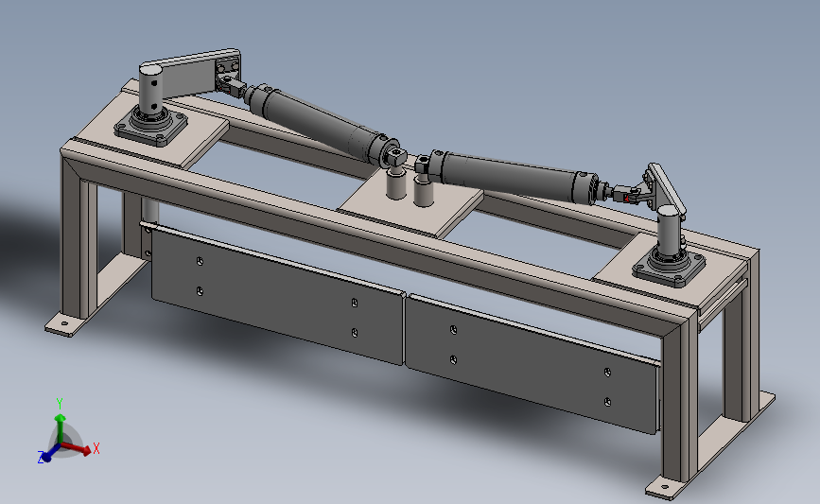Viewport: 820px width, 504px height.
Task: Select the front left frame leg
Action: tap(77, 238)
